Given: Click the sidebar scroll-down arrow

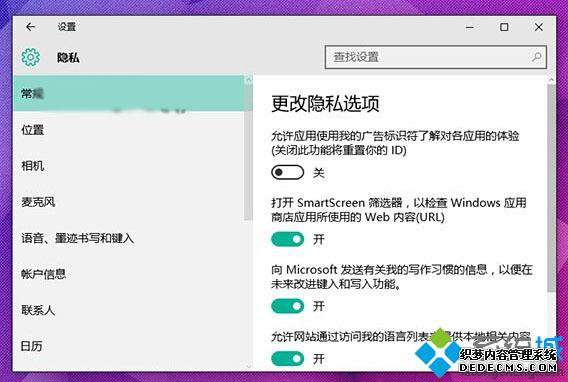Looking at the screenshot, I should [x=248, y=366].
